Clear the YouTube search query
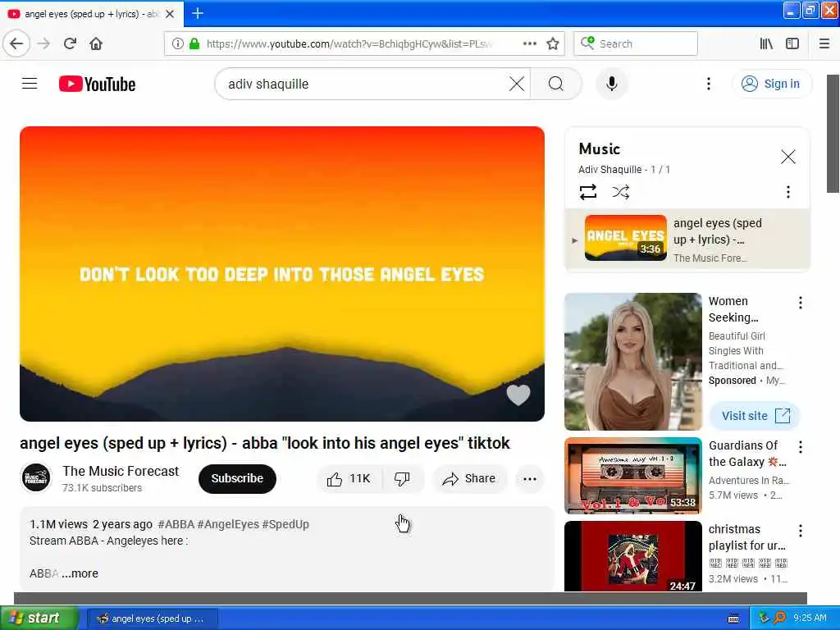 coord(517,84)
